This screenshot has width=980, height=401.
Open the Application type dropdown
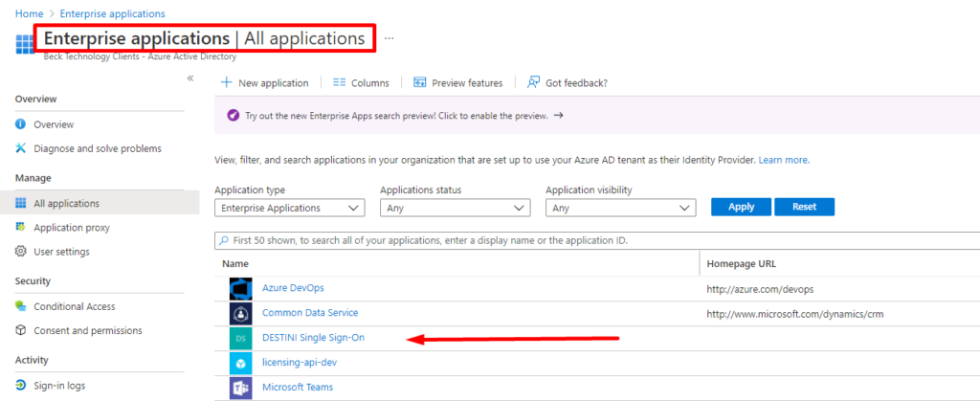[x=289, y=208]
